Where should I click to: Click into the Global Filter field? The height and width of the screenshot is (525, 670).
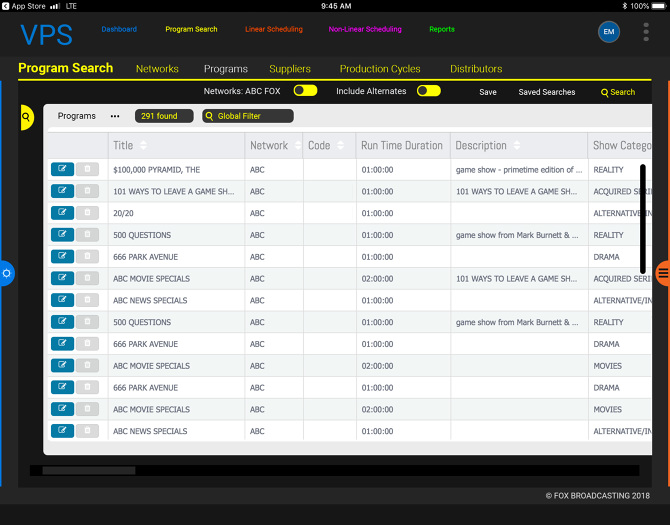pyautogui.click(x=248, y=116)
